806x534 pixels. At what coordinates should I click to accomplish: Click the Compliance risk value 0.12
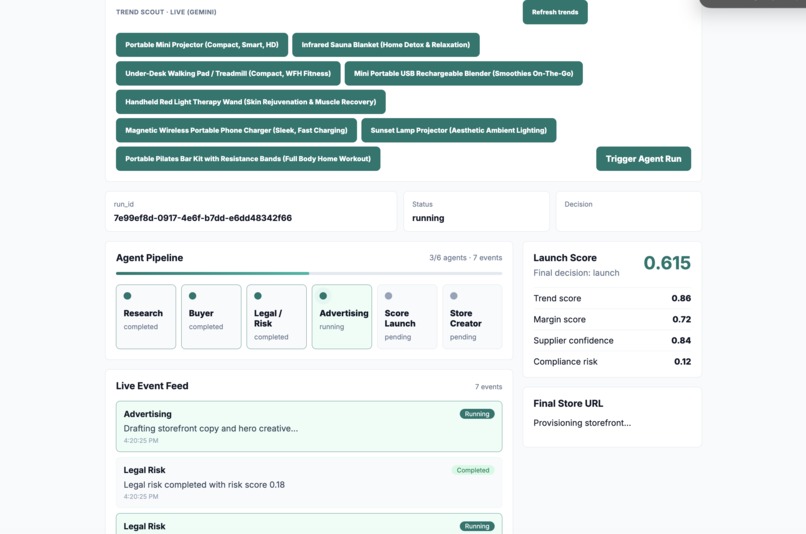683,362
